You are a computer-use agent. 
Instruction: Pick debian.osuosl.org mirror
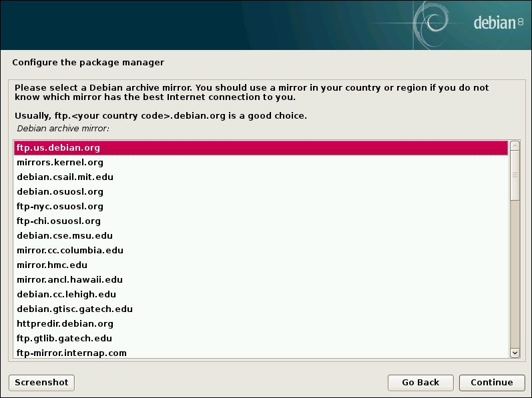(x=261, y=192)
